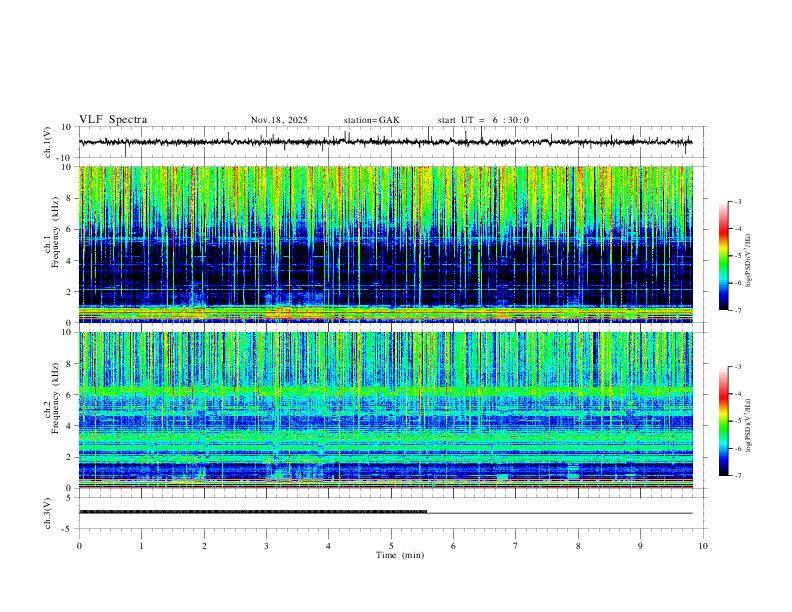This screenshot has width=792, height=612.
Task: Click the "start UT = 6 :30: 0" text
Action: (483, 120)
